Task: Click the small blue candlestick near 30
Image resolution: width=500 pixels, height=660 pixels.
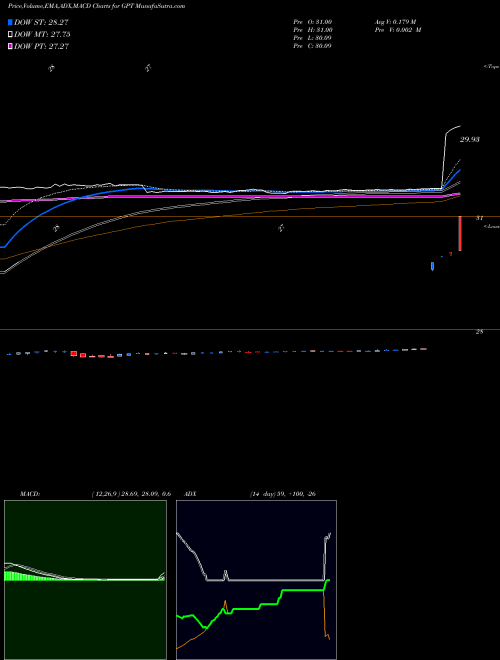Action: 432,266
